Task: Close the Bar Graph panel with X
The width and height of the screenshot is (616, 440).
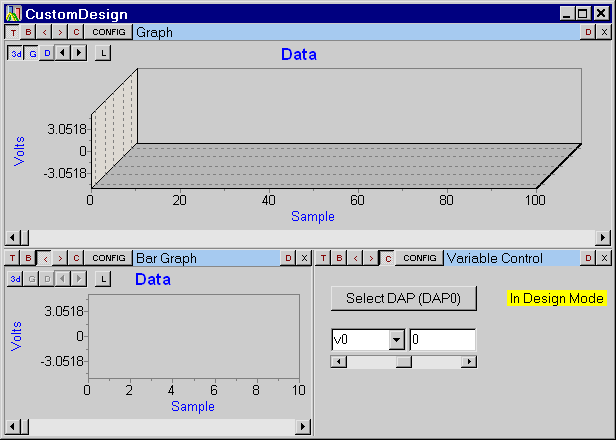Action: coord(304,258)
